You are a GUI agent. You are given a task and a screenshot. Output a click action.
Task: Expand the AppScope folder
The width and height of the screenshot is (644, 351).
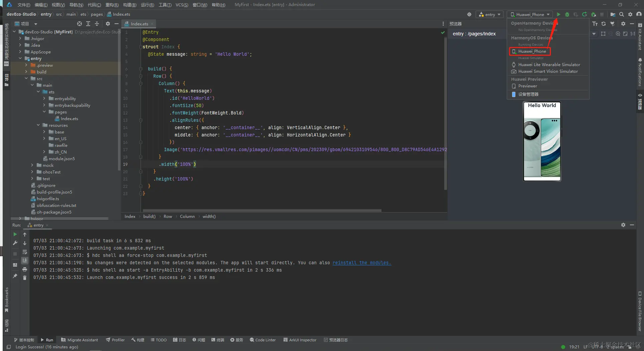[20, 52]
